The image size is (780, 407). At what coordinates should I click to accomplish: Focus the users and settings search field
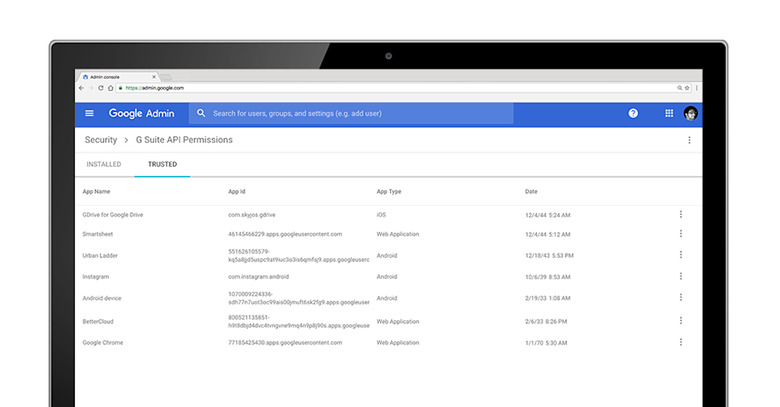(350, 114)
